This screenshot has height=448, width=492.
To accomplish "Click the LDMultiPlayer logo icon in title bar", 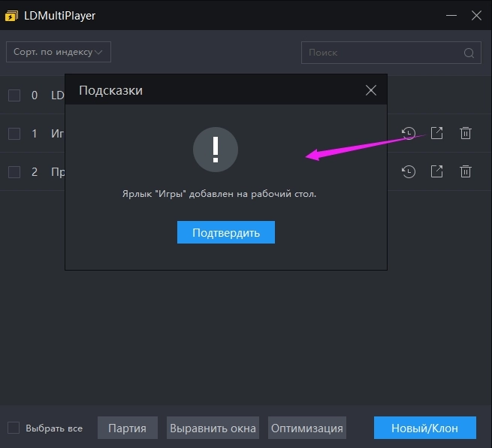I will [12, 15].
